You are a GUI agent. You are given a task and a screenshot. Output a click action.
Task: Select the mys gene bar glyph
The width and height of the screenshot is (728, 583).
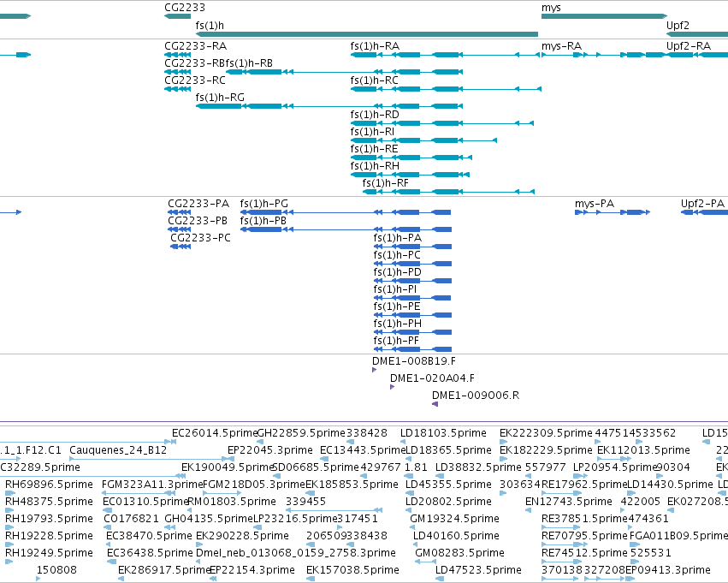coord(604,16)
